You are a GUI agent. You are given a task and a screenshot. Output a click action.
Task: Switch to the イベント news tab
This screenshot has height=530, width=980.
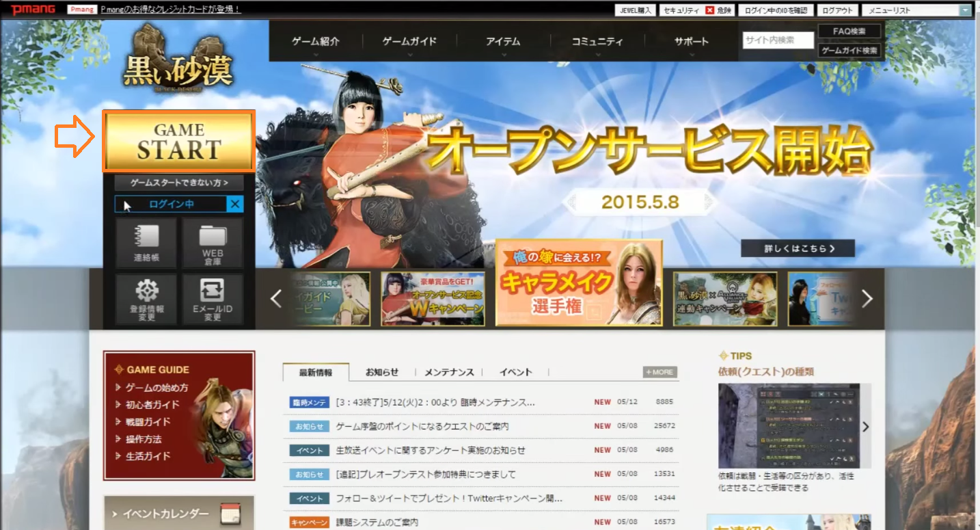pyautogui.click(x=515, y=372)
